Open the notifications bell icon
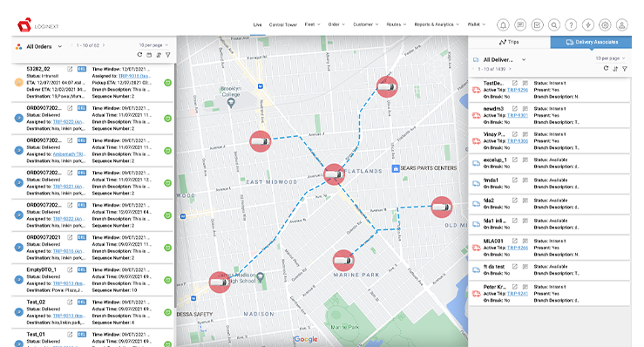The image size is (644, 347). point(503,25)
